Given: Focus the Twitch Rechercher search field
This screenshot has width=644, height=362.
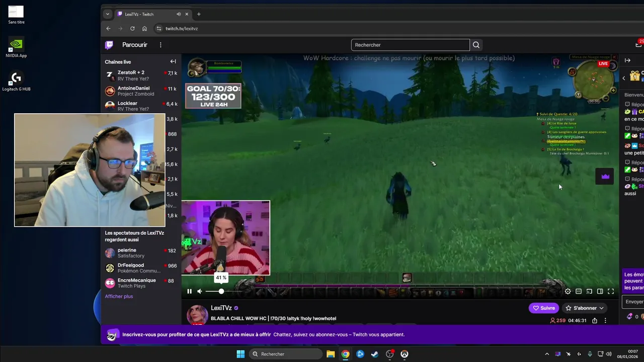Looking at the screenshot, I should tap(410, 45).
